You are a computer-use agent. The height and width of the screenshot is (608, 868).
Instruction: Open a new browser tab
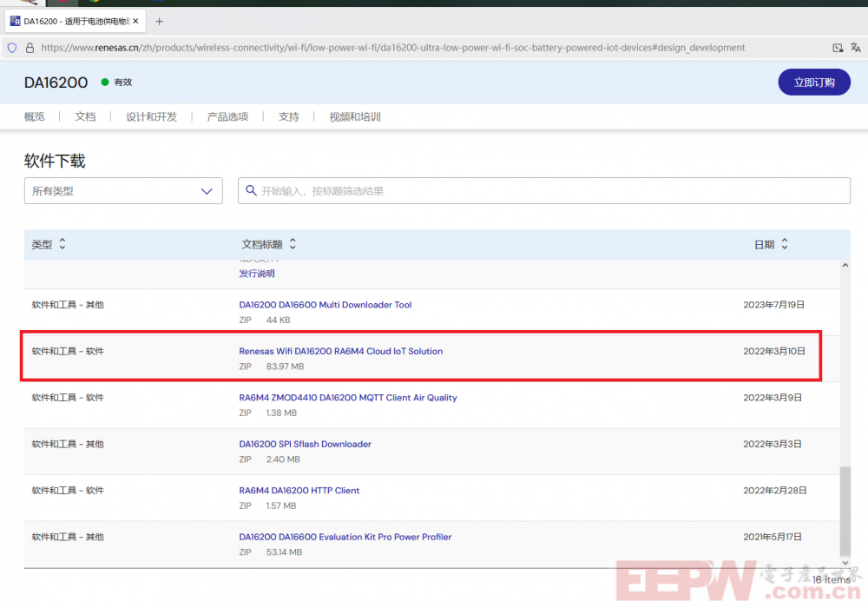tap(160, 21)
